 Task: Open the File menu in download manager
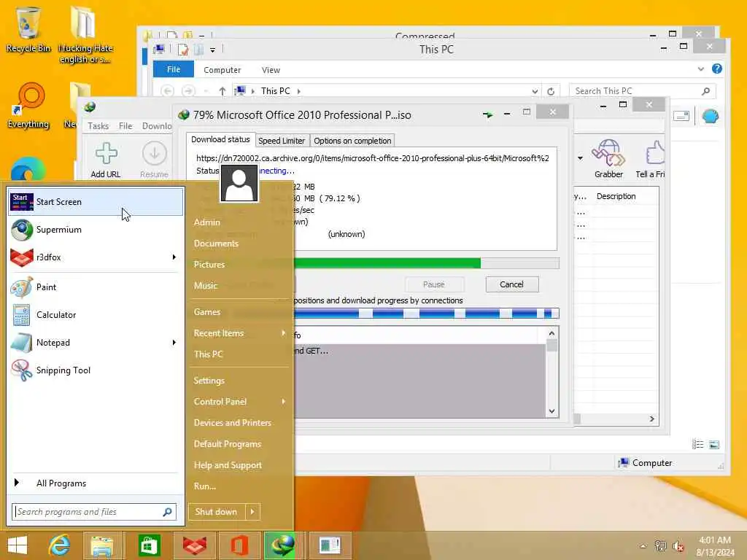tap(125, 126)
